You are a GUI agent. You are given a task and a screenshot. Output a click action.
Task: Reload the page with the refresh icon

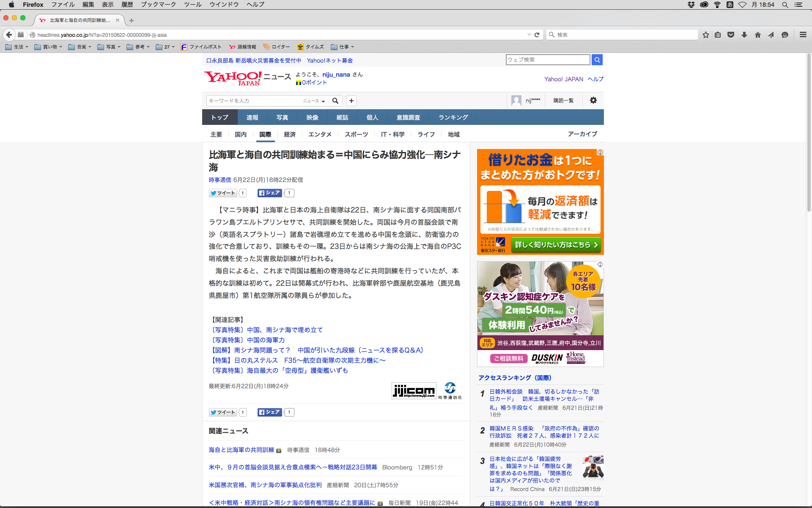click(537, 35)
